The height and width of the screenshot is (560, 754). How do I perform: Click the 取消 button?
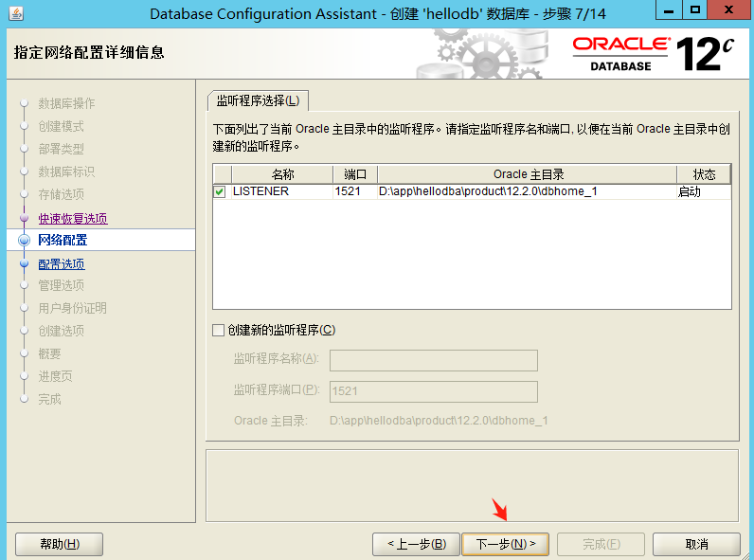click(696, 544)
